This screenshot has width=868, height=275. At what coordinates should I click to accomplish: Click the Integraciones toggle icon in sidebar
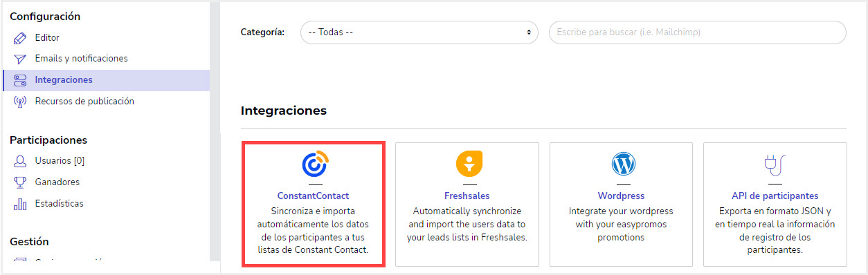point(20,80)
